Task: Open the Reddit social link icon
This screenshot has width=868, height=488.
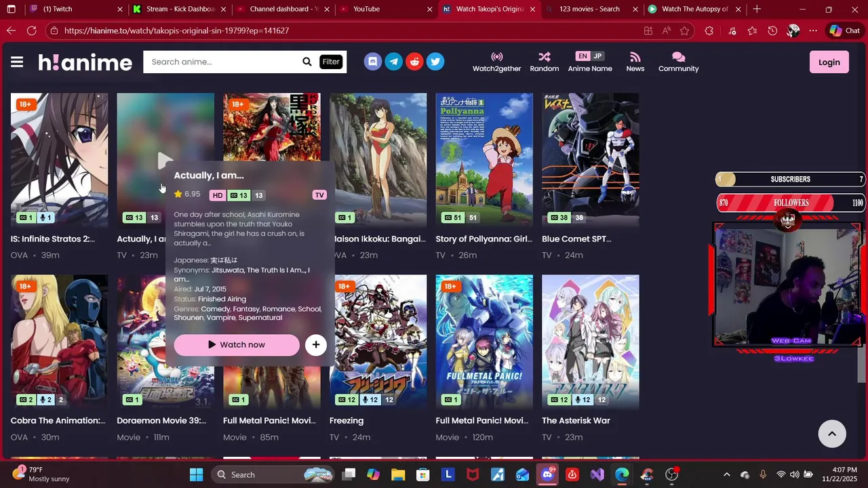Action: pos(414,62)
